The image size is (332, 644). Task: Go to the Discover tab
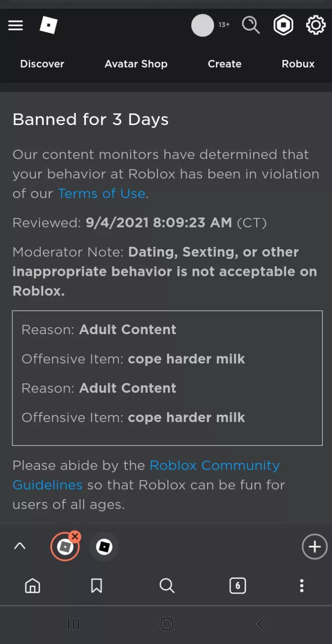coord(42,64)
